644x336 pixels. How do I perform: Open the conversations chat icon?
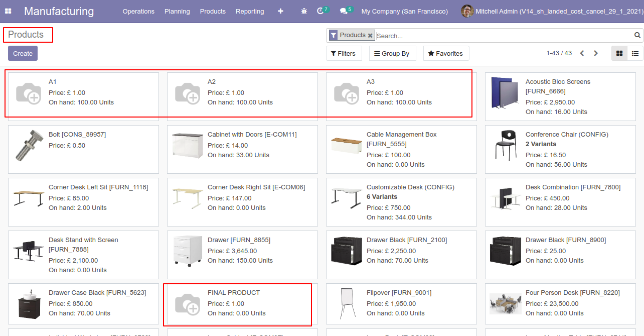pyautogui.click(x=343, y=11)
